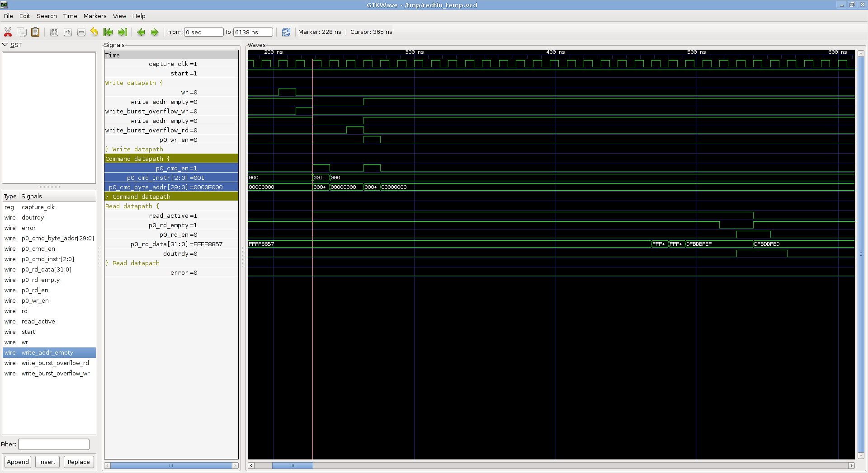The height and width of the screenshot is (473, 868).
Task: Click the From time input field
Action: pos(203,32)
